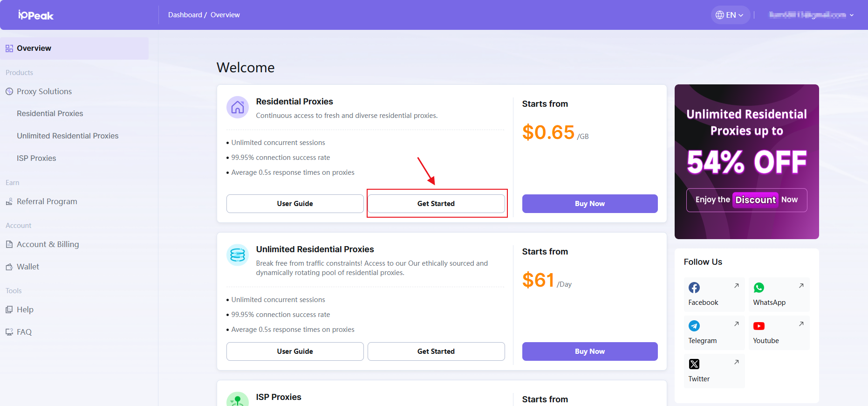Select Overview in the sidebar

pos(34,48)
